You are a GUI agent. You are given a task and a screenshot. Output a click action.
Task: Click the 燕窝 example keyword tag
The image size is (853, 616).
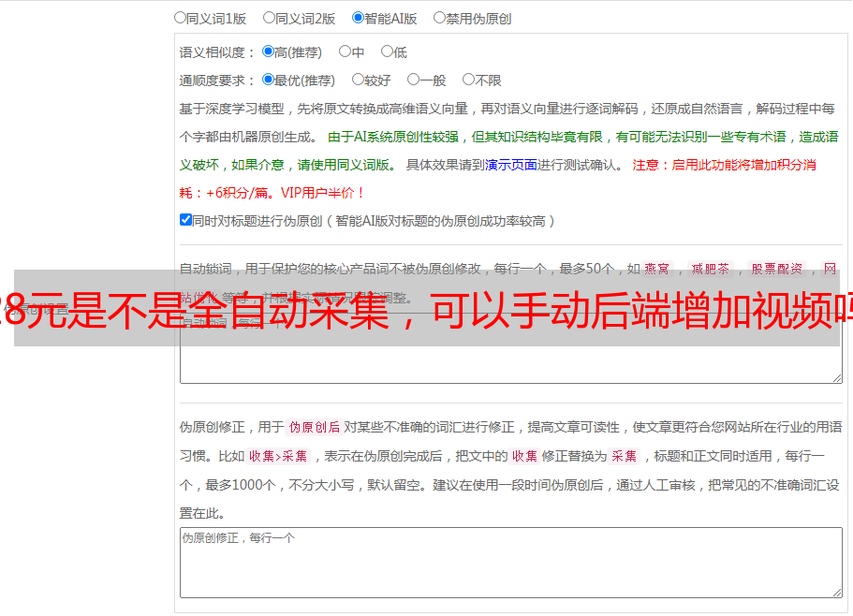coord(656,269)
